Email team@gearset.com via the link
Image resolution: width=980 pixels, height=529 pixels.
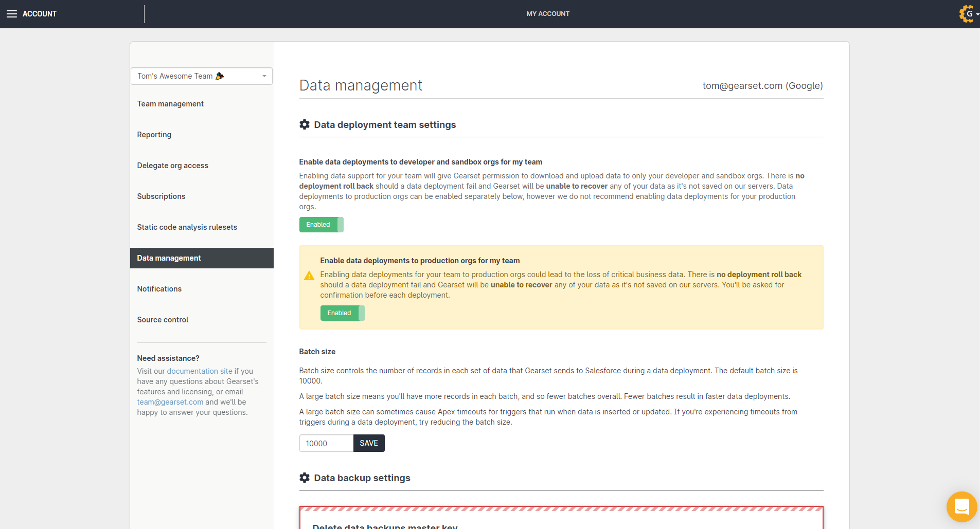[x=170, y=402]
